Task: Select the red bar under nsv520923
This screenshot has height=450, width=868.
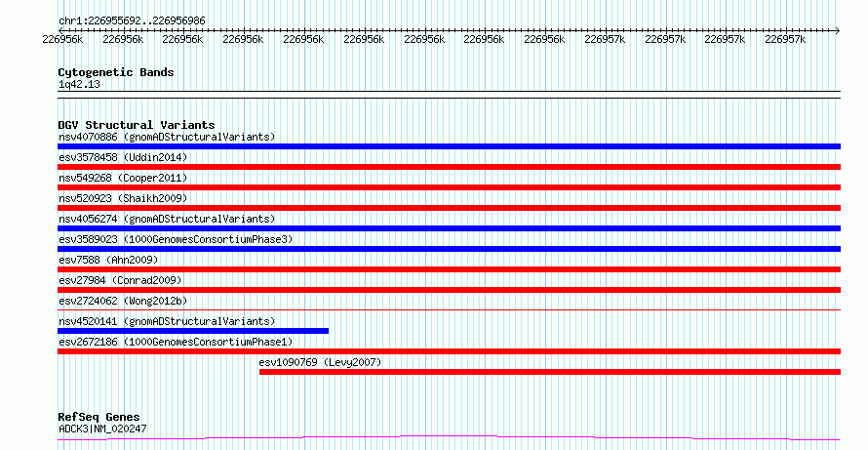Action: point(449,208)
